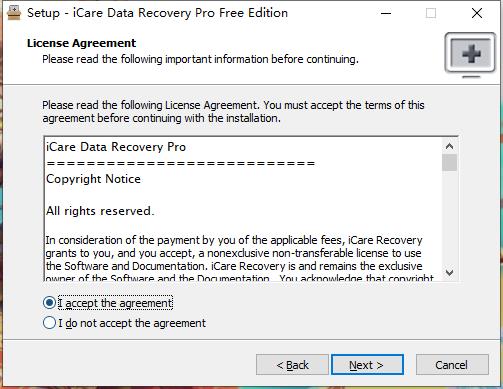The width and height of the screenshot is (503, 389).
Task: Click the license text scrollbar thumb
Action: [449, 162]
